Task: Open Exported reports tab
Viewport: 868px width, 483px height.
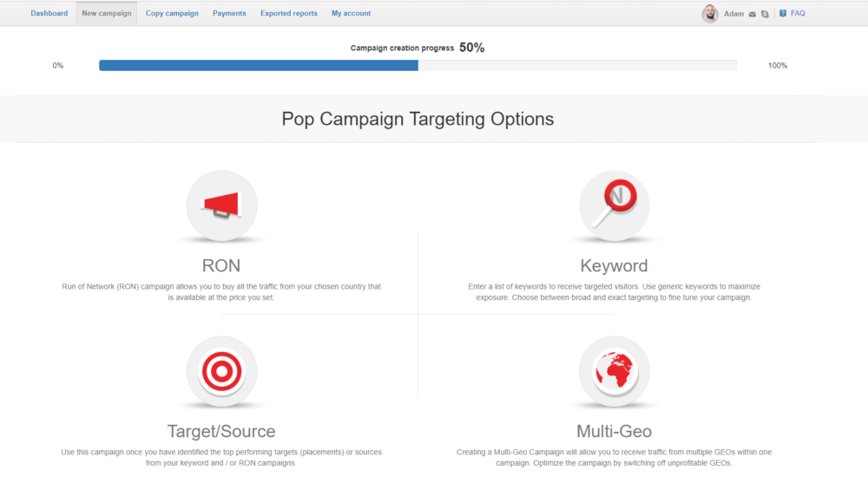Action: (289, 13)
